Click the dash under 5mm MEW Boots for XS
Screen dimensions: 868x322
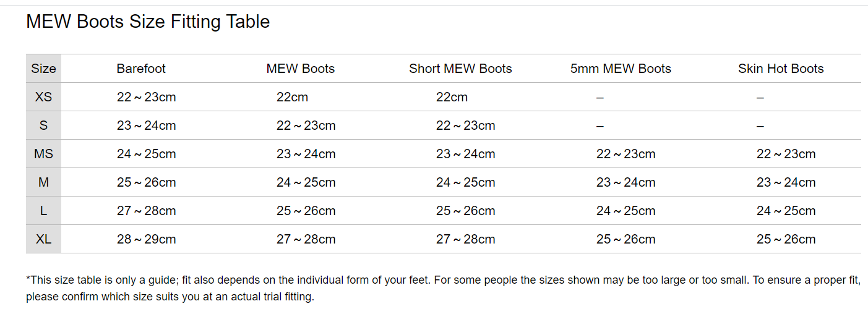599,98
